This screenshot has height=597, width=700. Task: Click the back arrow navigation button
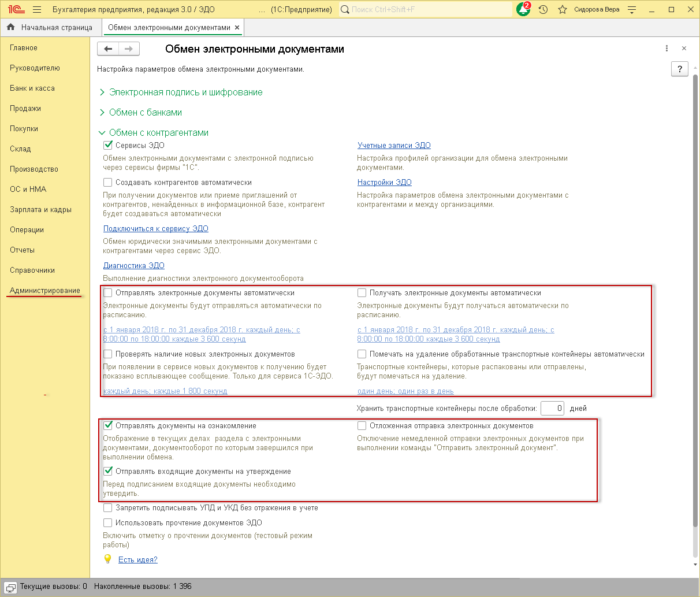coord(108,49)
